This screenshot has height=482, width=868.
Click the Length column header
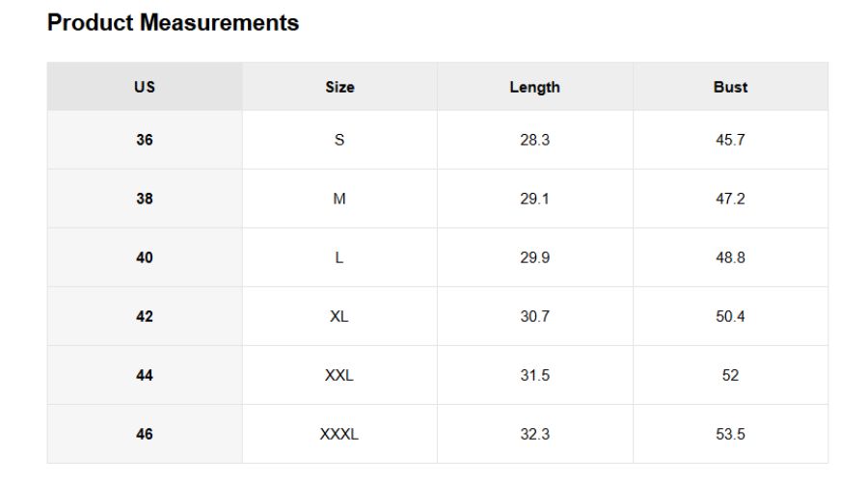click(534, 87)
